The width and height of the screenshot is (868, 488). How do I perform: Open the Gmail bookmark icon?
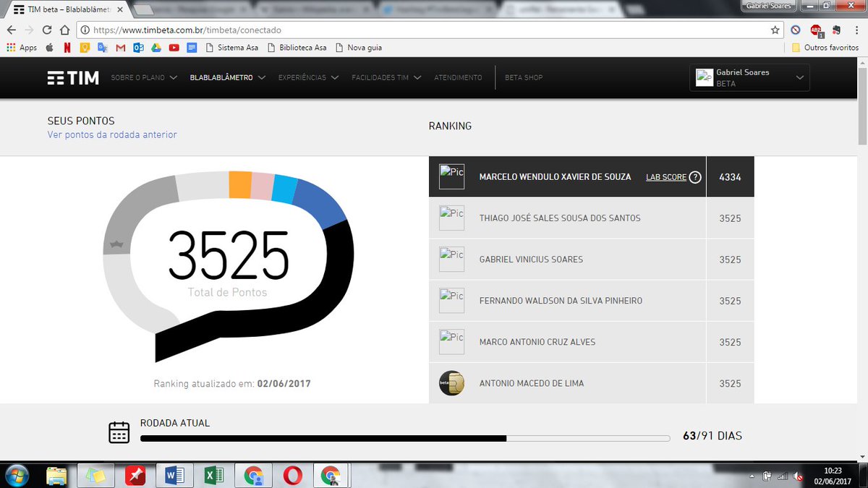120,48
